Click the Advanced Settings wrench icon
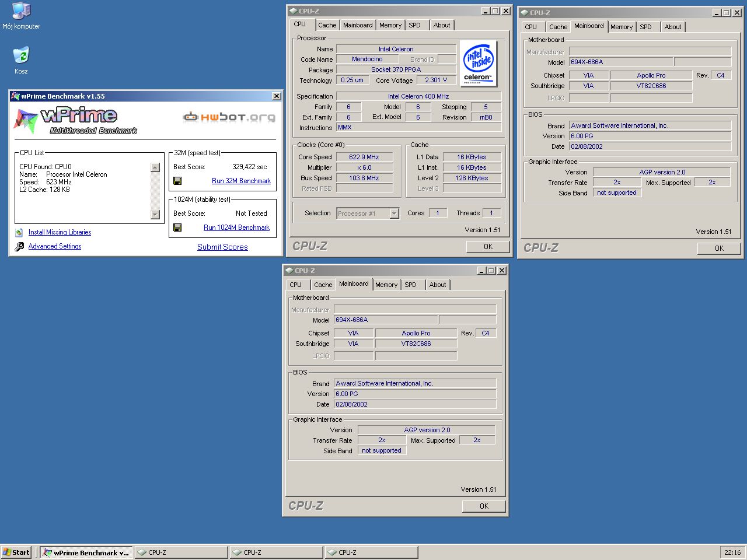Viewport: 747px width, 560px height. (x=19, y=246)
